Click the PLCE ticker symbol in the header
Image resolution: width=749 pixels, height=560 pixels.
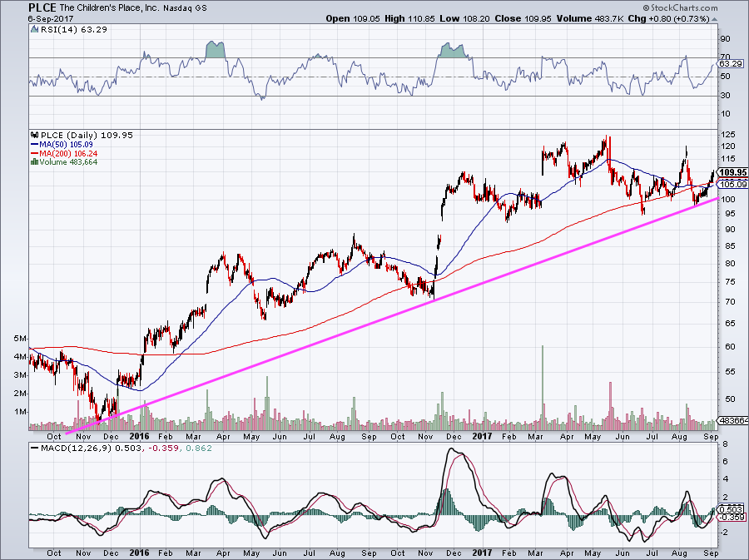coord(42,7)
